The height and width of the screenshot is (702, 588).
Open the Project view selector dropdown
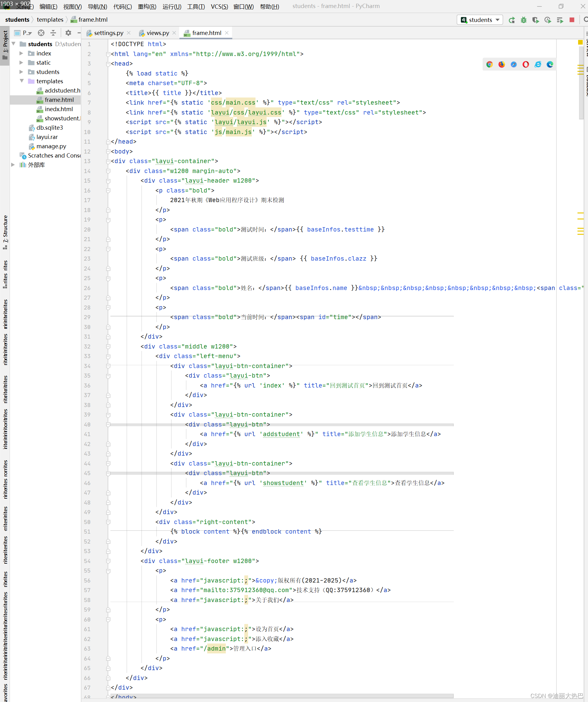pos(23,33)
